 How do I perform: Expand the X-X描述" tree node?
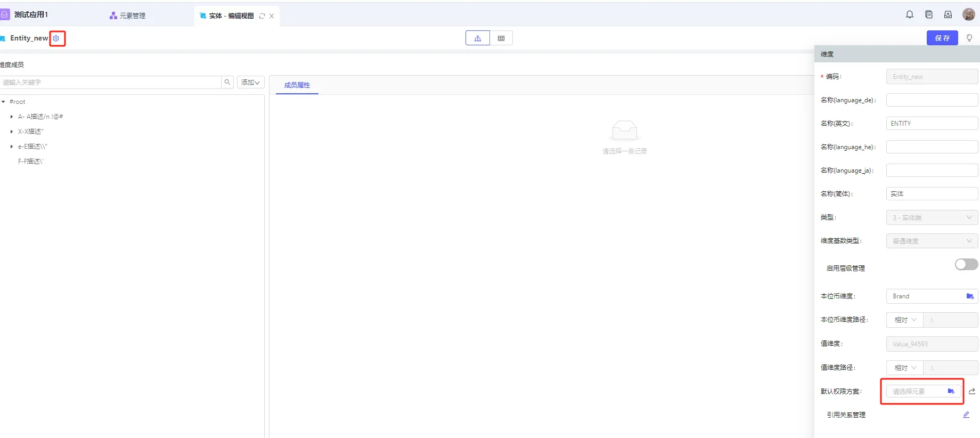pyautogui.click(x=12, y=132)
